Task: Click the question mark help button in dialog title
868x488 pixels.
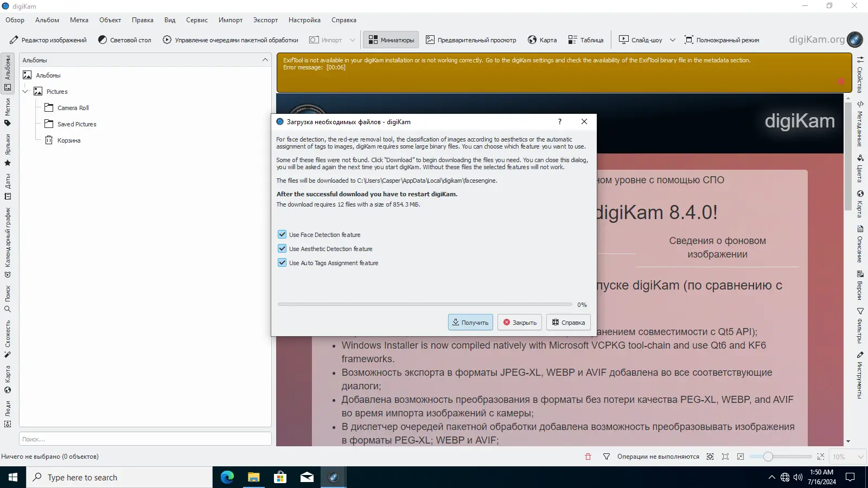Action: coord(560,122)
